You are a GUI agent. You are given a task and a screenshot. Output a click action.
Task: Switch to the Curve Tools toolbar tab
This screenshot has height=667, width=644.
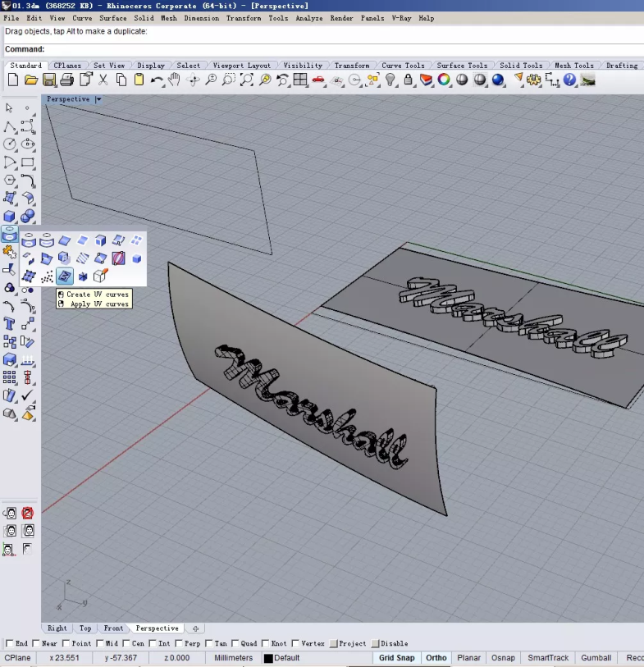click(403, 66)
